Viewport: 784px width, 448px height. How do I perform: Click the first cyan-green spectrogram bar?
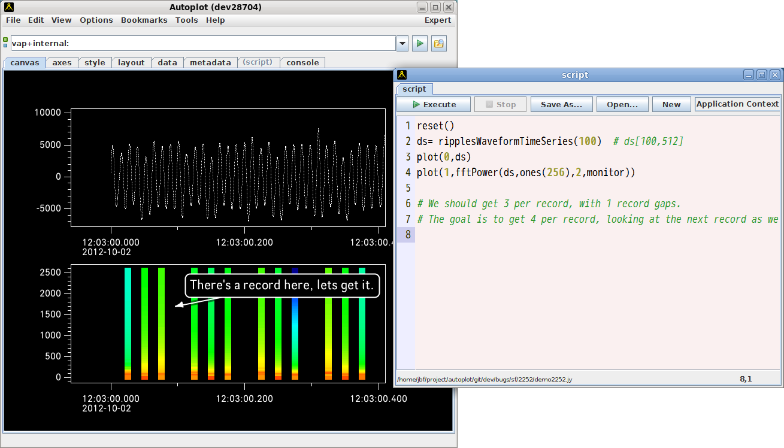point(128,324)
